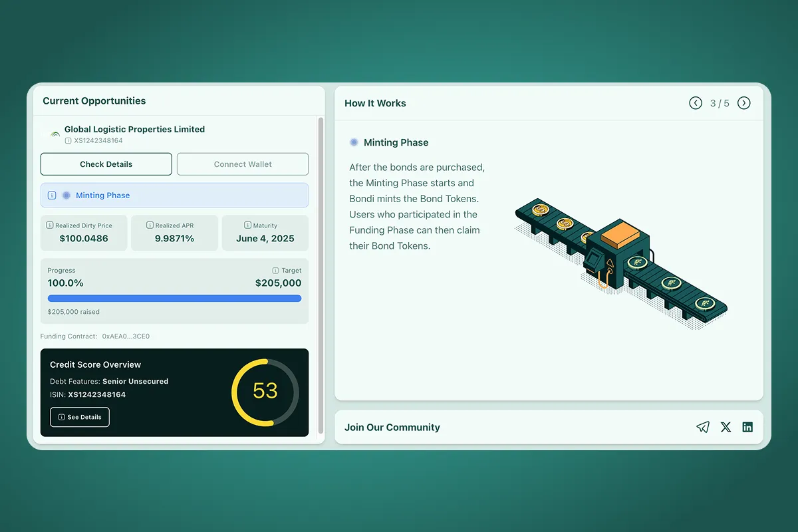798x532 pixels.
Task: Click the 3 / 5 slide counter
Action: point(720,103)
